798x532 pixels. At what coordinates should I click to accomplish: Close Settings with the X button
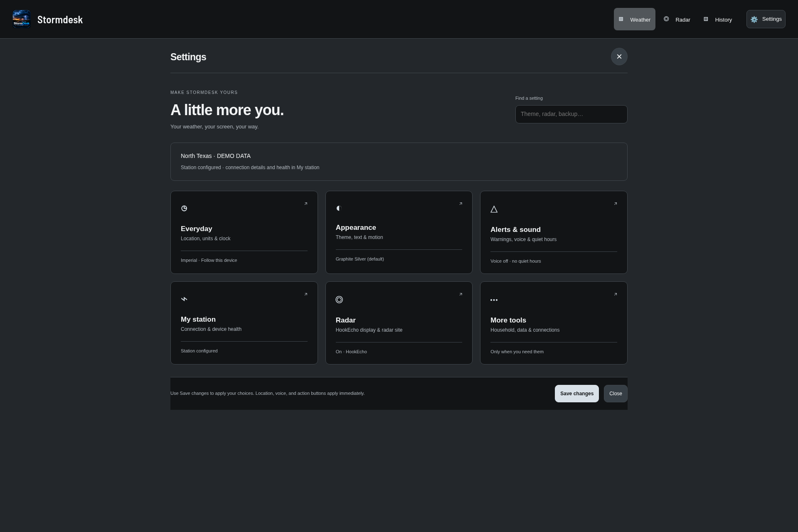(x=619, y=57)
